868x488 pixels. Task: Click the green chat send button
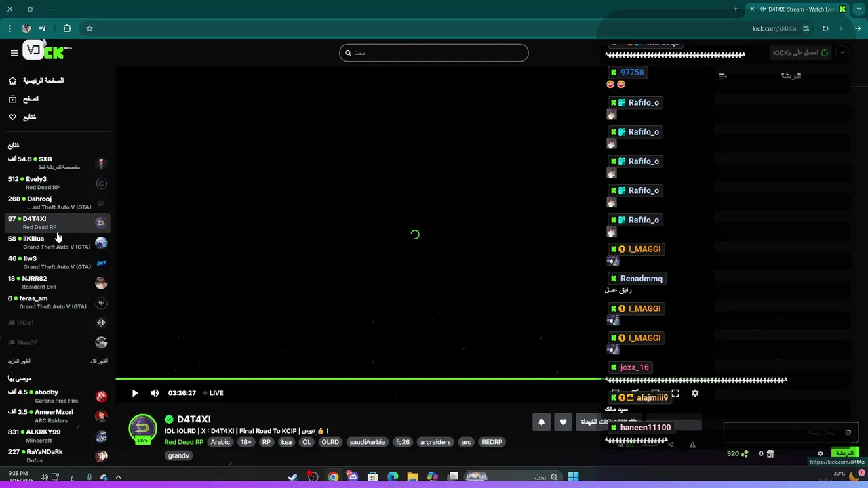point(844,453)
